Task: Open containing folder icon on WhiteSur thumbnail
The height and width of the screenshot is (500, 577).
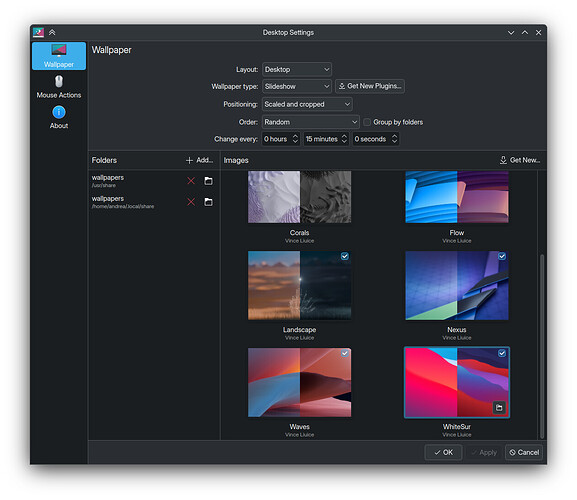Action: coord(499,407)
